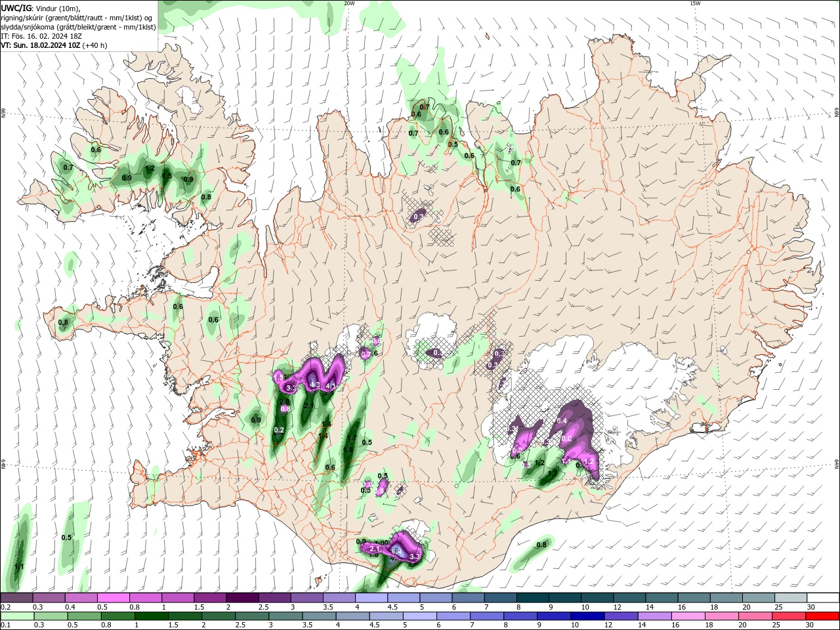
Task: Click the 1.1 value on the offshore southwest band
Action: pyautogui.click(x=19, y=566)
